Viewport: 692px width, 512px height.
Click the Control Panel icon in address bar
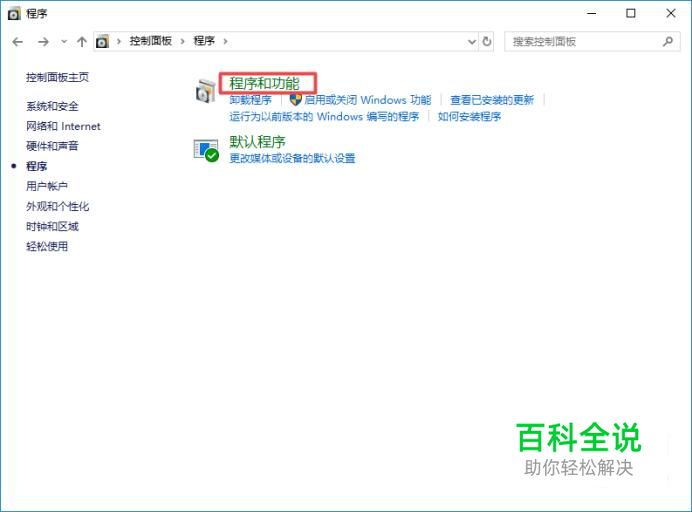[102, 42]
